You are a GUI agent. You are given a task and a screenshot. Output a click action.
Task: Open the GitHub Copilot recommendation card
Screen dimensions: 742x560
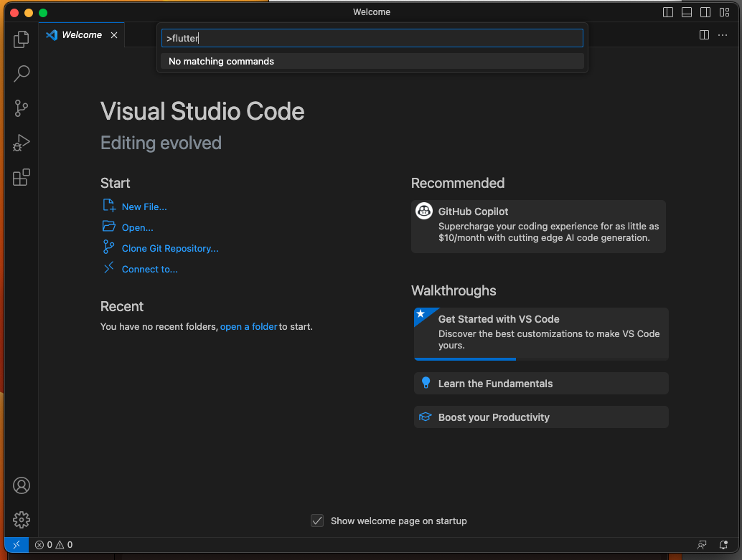[538, 227]
